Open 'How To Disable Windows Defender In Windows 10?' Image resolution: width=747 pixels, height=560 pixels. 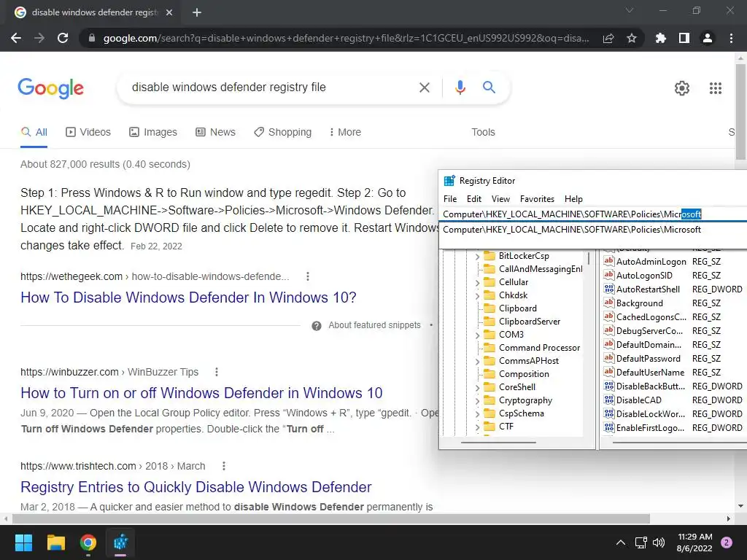[188, 297]
